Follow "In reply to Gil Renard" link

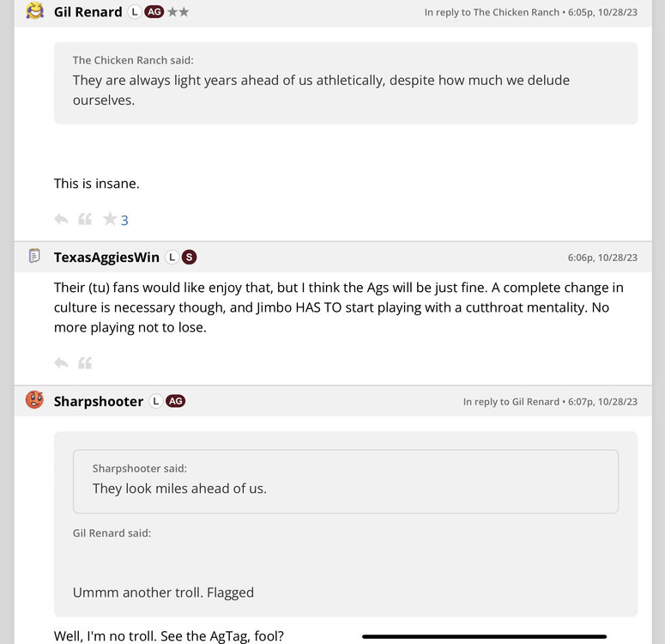[511, 402]
